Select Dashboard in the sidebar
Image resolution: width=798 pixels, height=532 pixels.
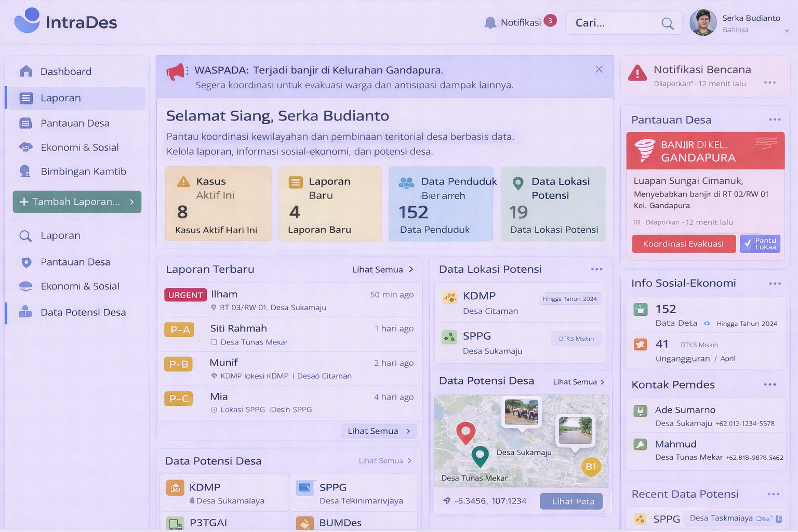pyautogui.click(x=65, y=72)
